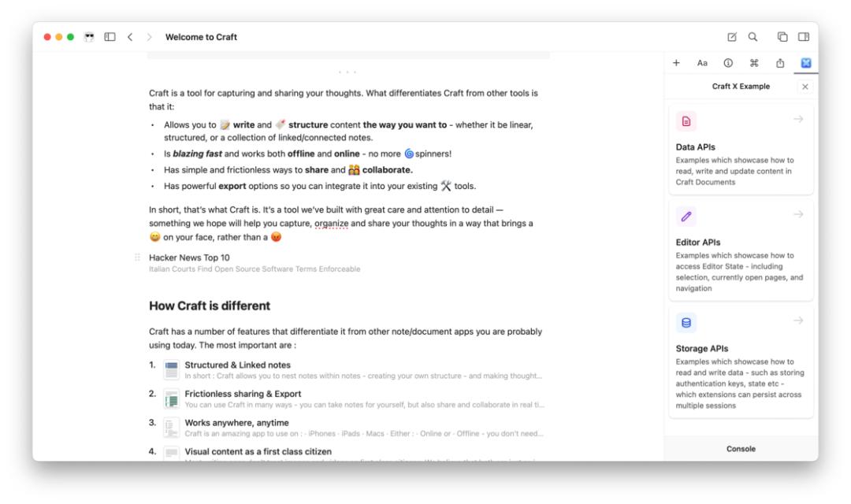Open the Console at panel bottom
Image resolution: width=851 pixels, height=504 pixels.
tap(741, 449)
